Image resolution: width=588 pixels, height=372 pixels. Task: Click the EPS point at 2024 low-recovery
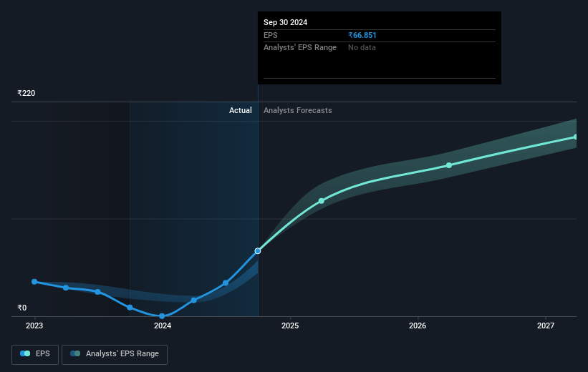pyautogui.click(x=194, y=300)
